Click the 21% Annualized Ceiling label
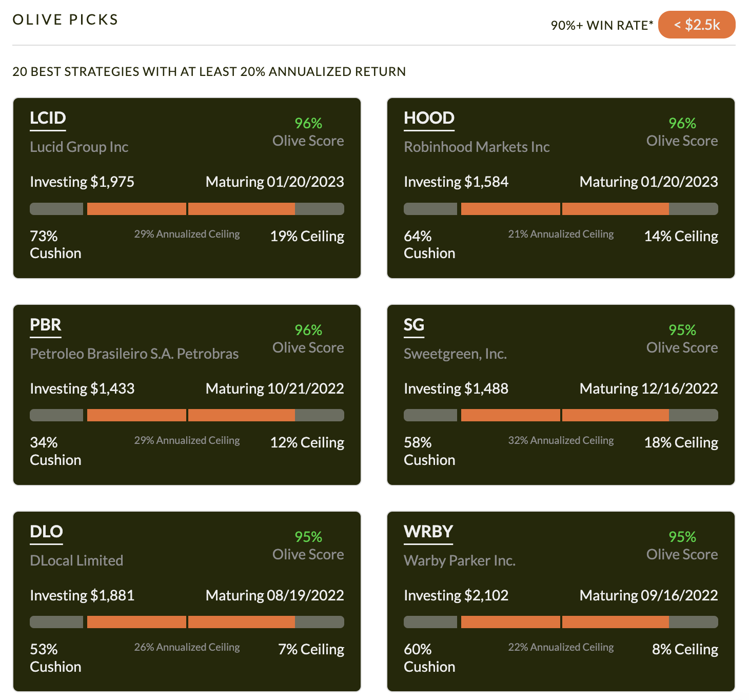 (561, 235)
